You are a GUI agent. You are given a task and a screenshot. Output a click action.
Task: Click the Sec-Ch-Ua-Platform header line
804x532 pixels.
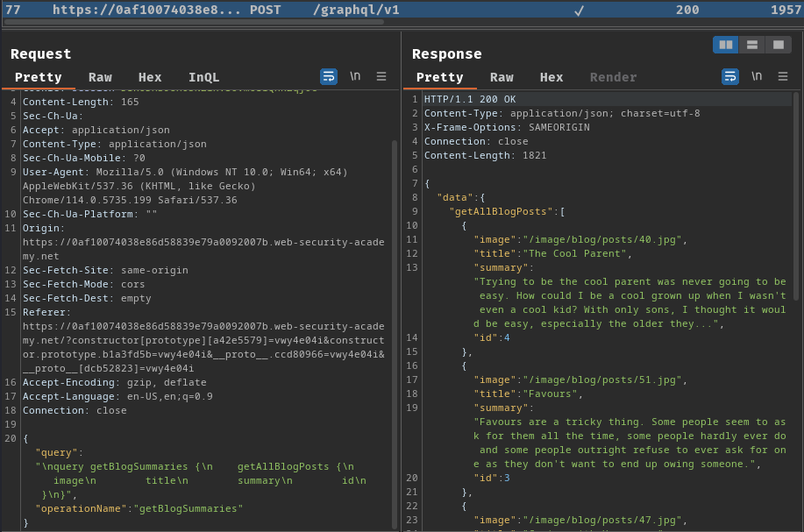pyautogui.click(x=89, y=214)
